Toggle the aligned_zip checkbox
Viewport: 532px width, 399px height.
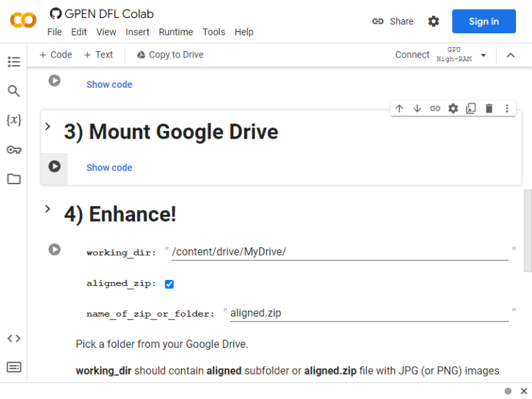tap(169, 284)
